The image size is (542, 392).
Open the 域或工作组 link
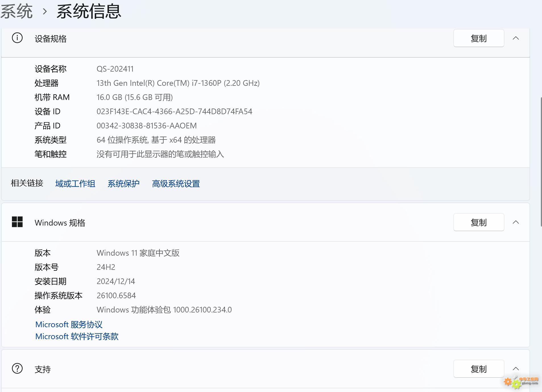pyautogui.click(x=75, y=184)
